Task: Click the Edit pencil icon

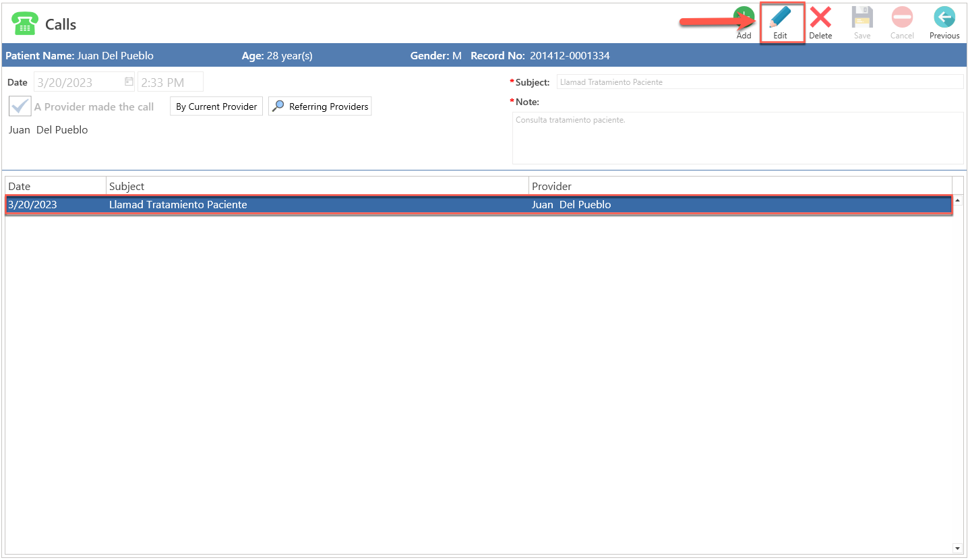Action: tap(780, 18)
